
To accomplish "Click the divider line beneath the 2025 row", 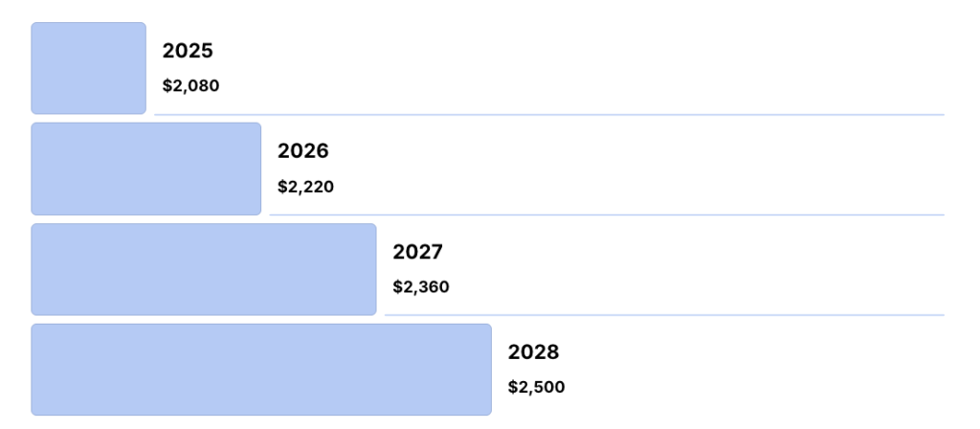I will tap(549, 115).
